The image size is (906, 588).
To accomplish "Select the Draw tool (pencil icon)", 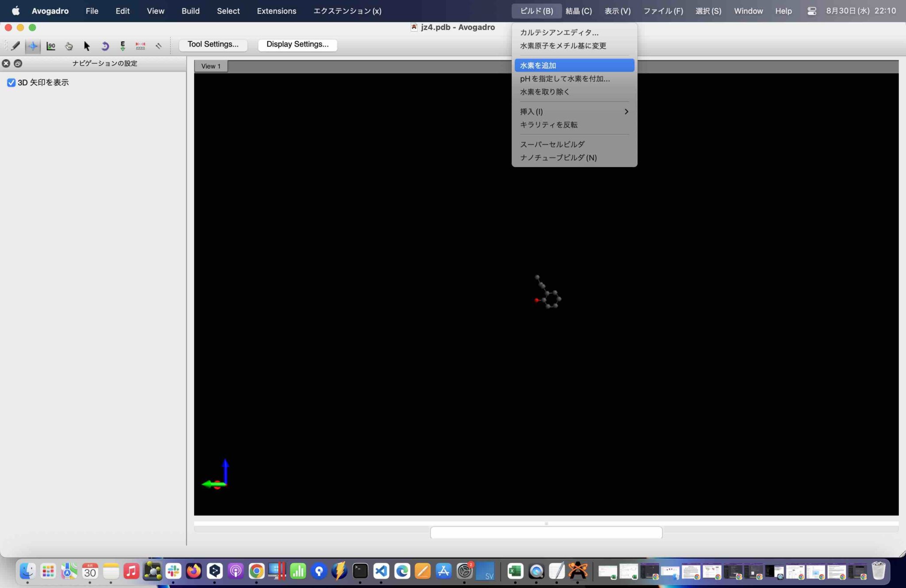I will pyautogui.click(x=16, y=46).
